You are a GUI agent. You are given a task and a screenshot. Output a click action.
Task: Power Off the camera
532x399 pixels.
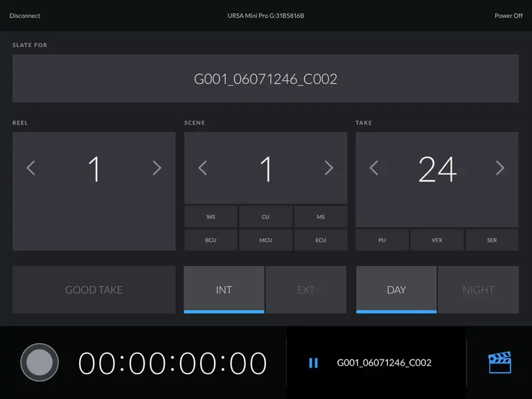tap(508, 16)
